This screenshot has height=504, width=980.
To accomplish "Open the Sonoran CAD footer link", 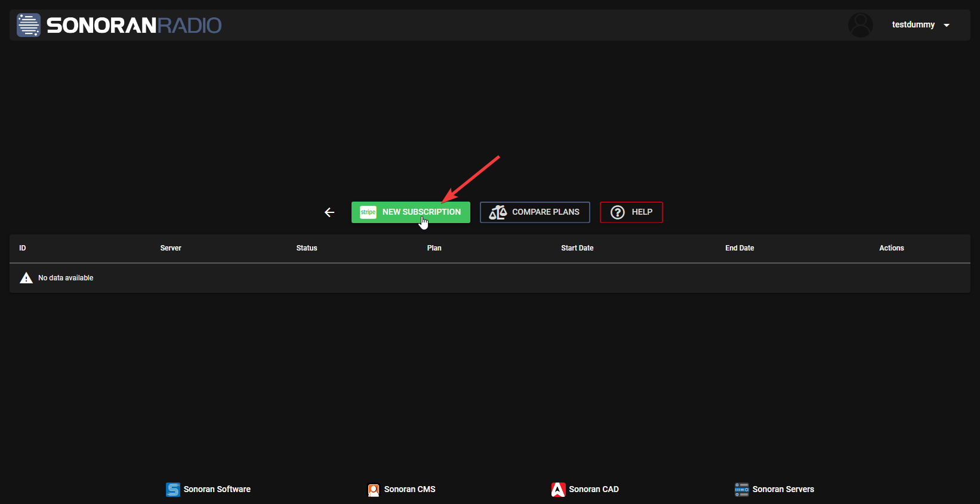I will [585, 490].
